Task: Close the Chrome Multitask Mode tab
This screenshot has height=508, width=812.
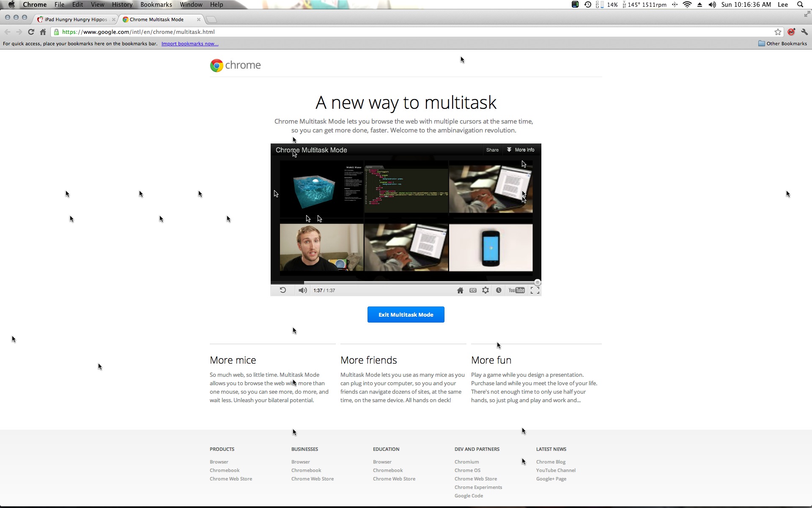Action: pyautogui.click(x=199, y=19)
